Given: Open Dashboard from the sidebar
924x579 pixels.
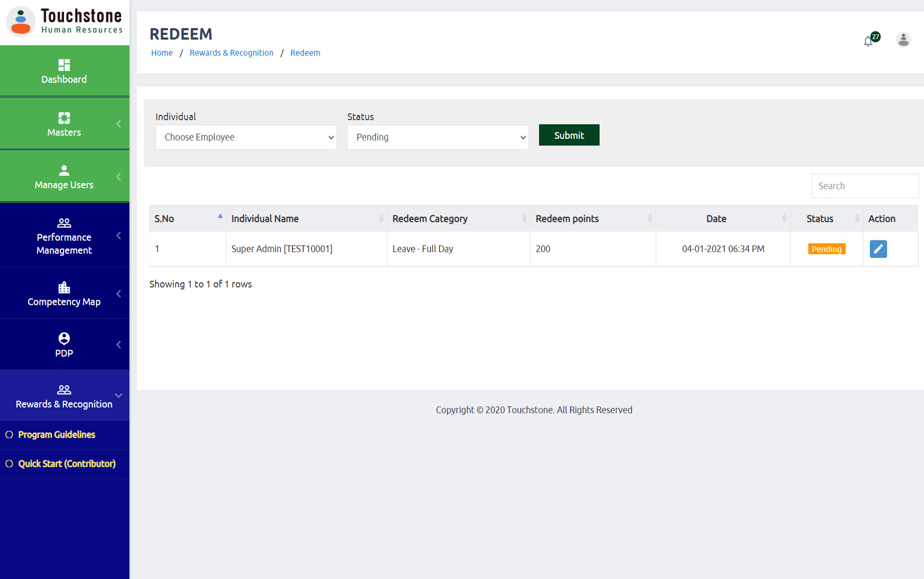Looking at the screenshot, I should point(64,71).
